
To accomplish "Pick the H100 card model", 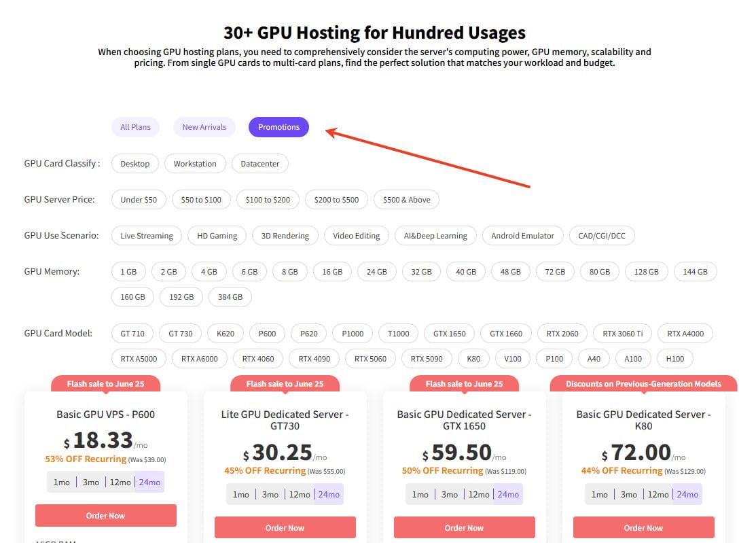I will point(675,359).
